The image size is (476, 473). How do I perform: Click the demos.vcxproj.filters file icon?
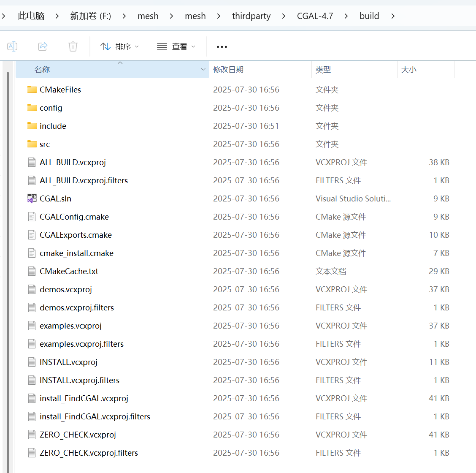coord(32,307)
